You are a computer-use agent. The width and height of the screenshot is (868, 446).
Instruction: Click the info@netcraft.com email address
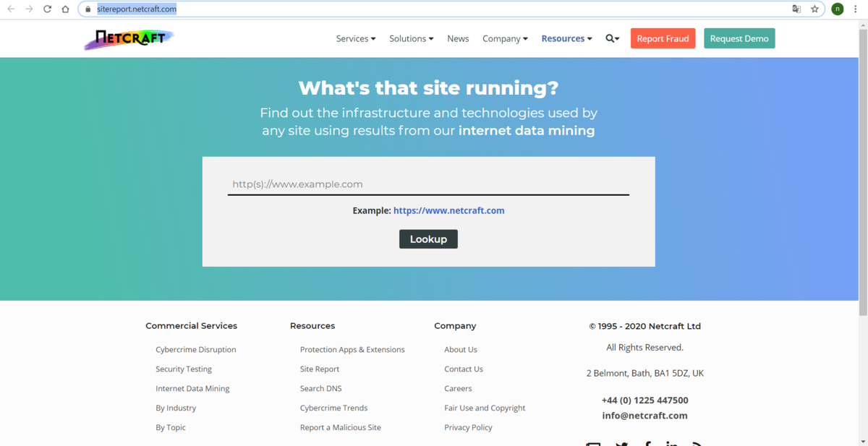pos(644,416)
